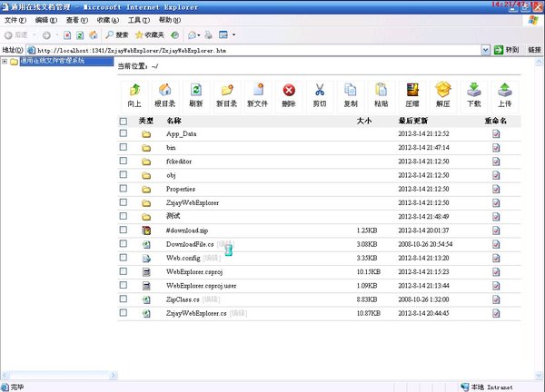Click the 压缩 compress icon
The height and width of the screenshot is (392, 545).
point(412,91)
